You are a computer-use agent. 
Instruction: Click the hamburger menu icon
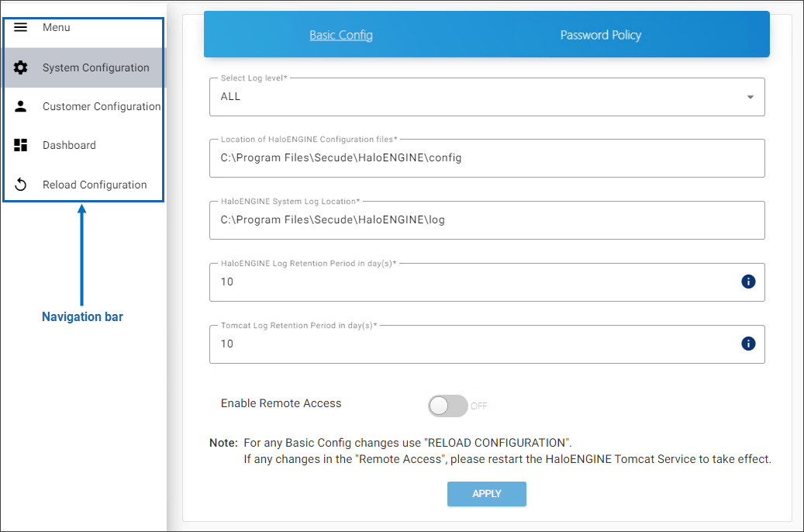click(x=21, y=27)
